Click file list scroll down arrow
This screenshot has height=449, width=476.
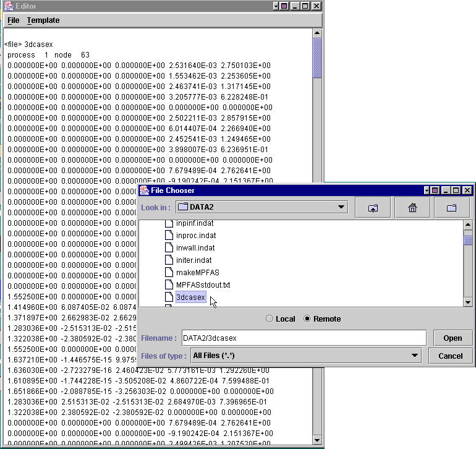468,301
